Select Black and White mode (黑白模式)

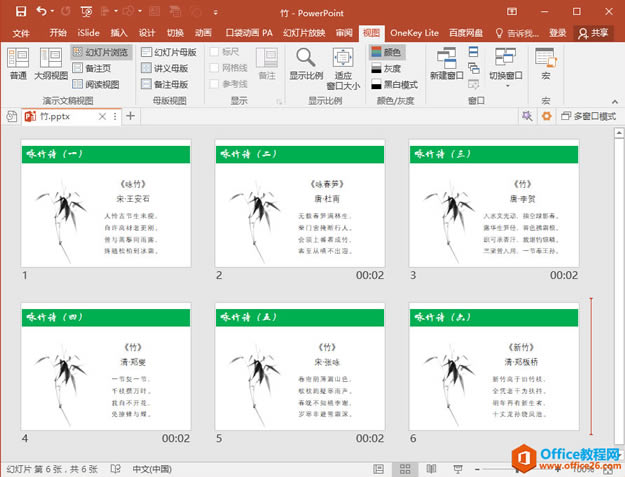pos(394,84)
